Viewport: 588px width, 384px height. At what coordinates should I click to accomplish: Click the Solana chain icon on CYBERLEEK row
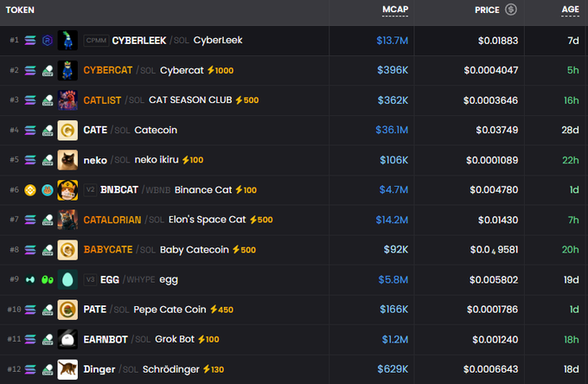click(30, 40)
